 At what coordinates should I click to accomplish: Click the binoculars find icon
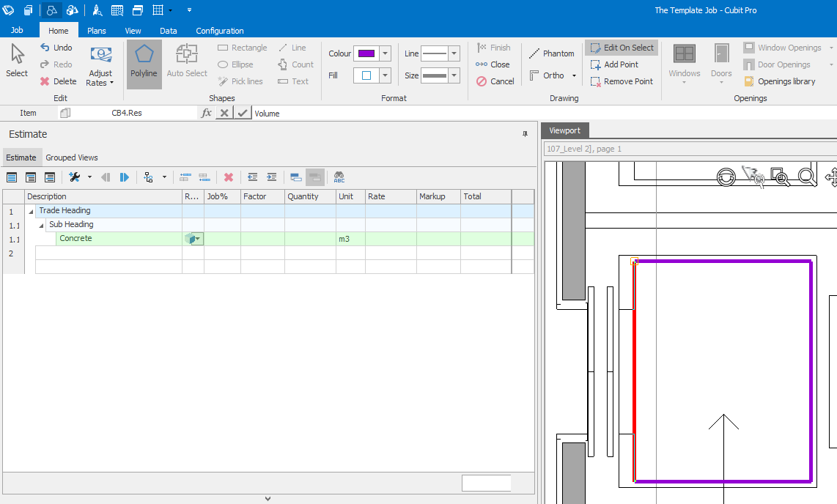[x=339, y=177]
